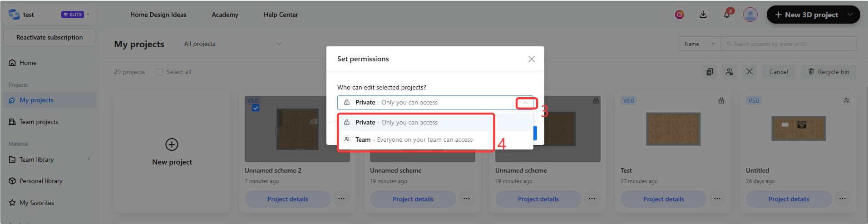
Task: Click the Instagram icon in header
Action: click(x=680, y=15)
